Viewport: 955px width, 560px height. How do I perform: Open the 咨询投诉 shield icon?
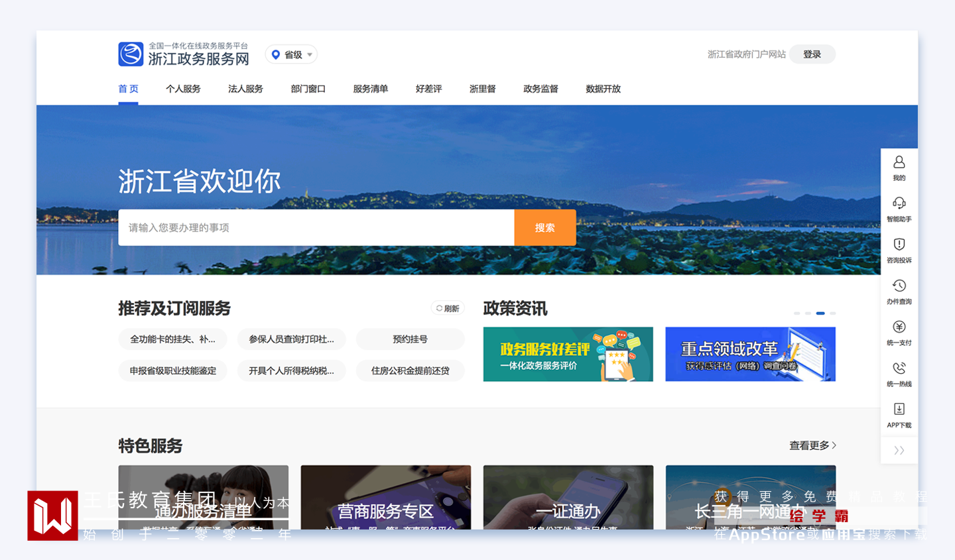(899, 244)
